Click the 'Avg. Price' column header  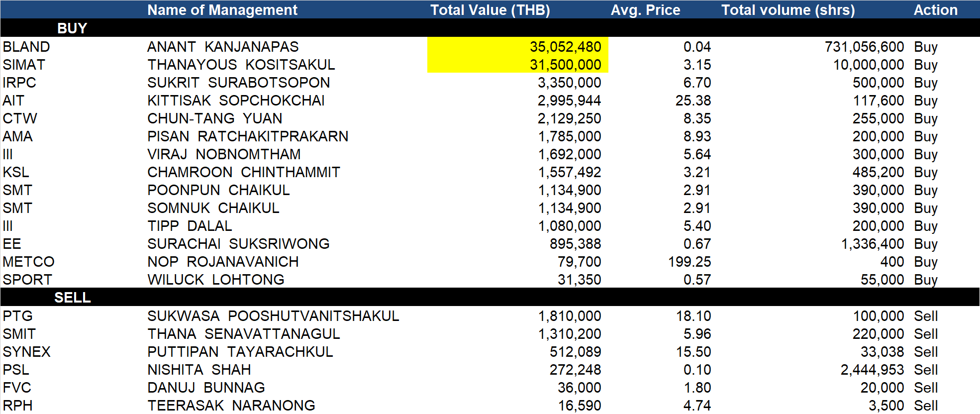(645, 10)
